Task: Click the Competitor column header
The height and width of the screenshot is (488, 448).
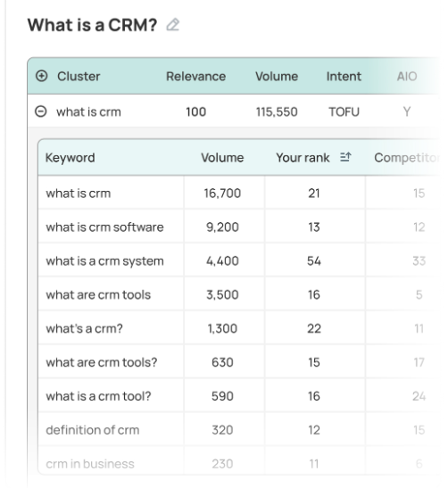Action: click(x=406, y=158)
